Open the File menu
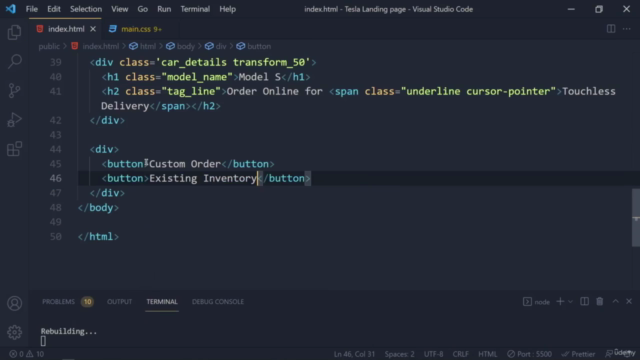The height and width of the screenshot is (360, 640). (x=31, y=9)
